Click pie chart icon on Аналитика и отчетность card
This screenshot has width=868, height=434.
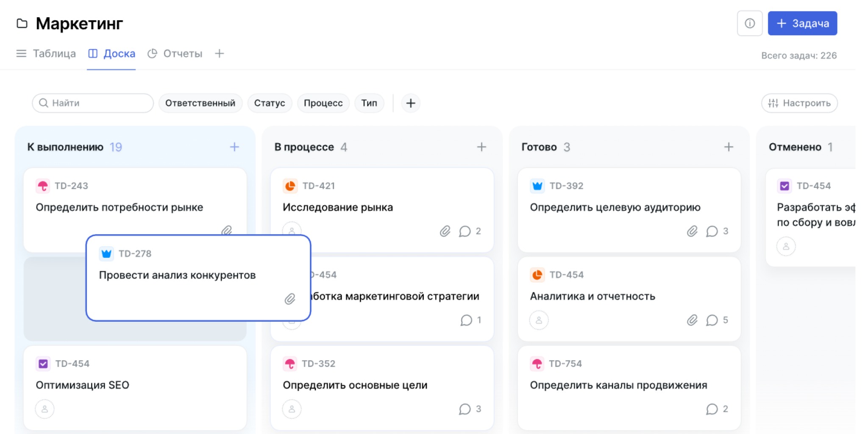point(537,275)
